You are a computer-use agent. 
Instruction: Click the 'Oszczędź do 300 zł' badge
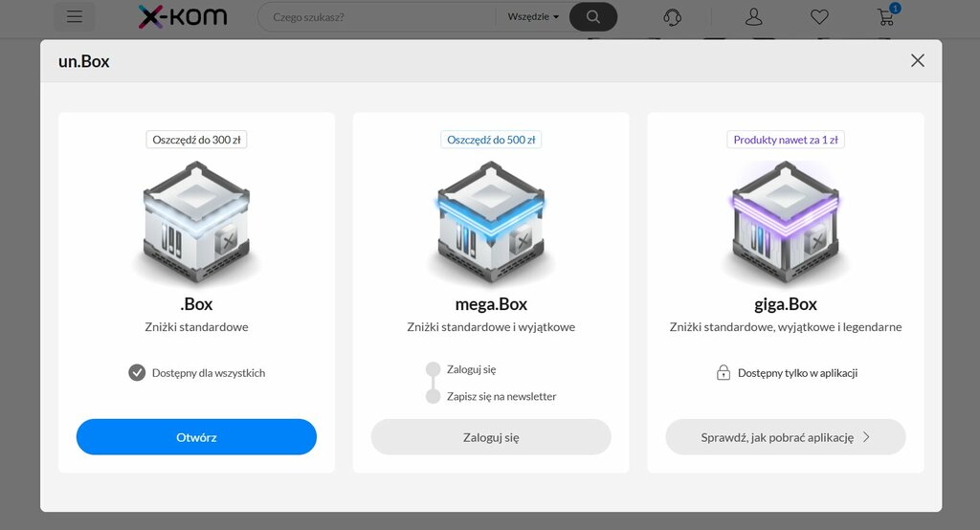pyautogui.click(x=196, y=140)
